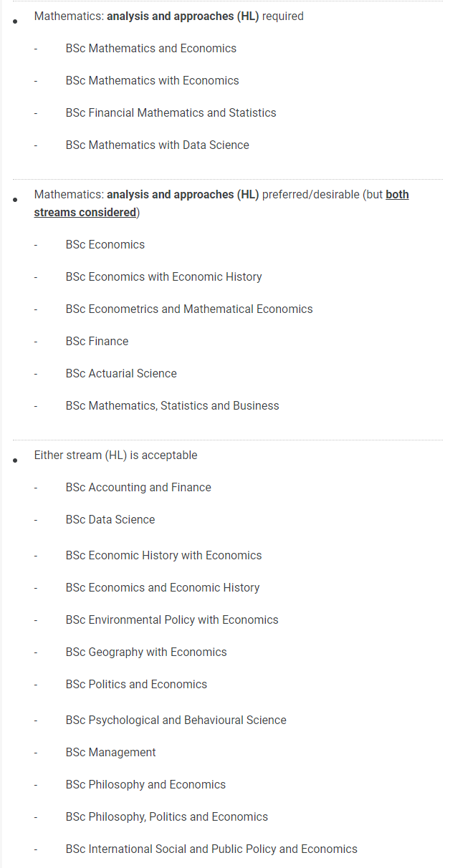The height and width of the screenshot is (868, 450).
Task: Select 'BSc Mathematics with Economics' text
Action: pyautogui.click(x=153, y=81)
